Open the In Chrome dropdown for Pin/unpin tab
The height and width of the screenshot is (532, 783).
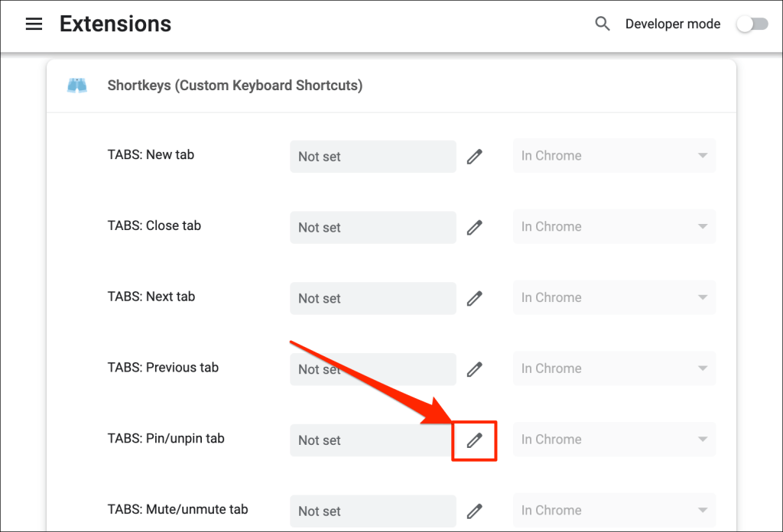[x=614, y=440]
